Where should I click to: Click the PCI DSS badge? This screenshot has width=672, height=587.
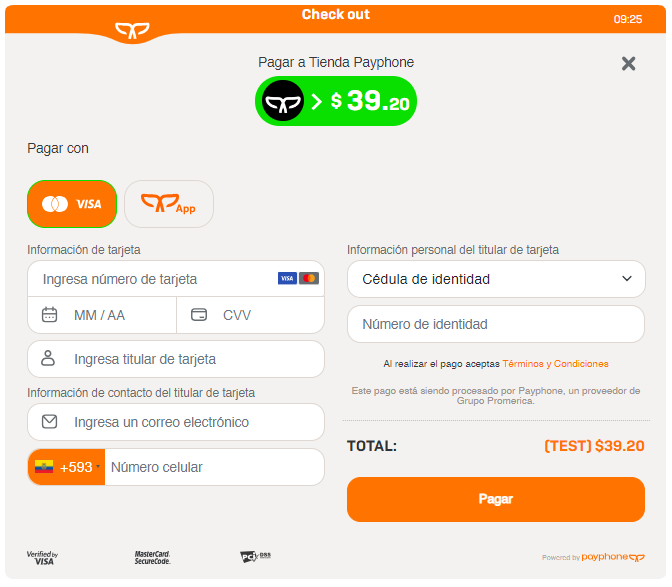tap(255, 556)
